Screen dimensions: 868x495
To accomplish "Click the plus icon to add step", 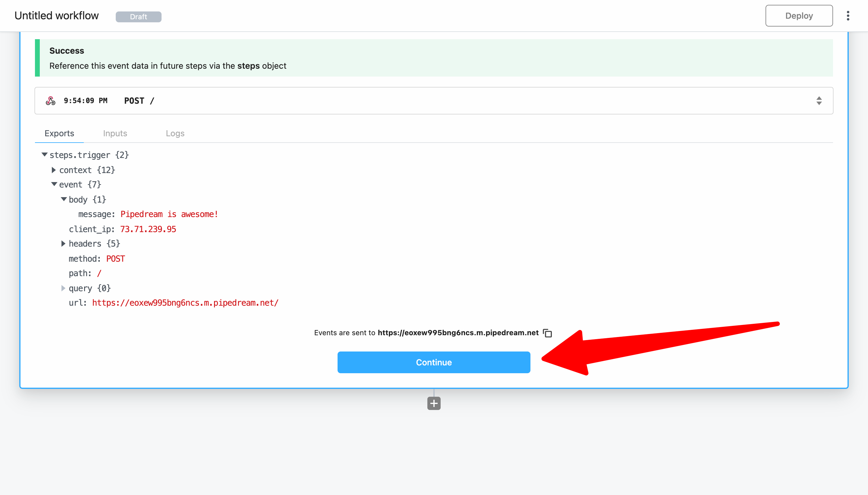I will click(x=434, y=403).
